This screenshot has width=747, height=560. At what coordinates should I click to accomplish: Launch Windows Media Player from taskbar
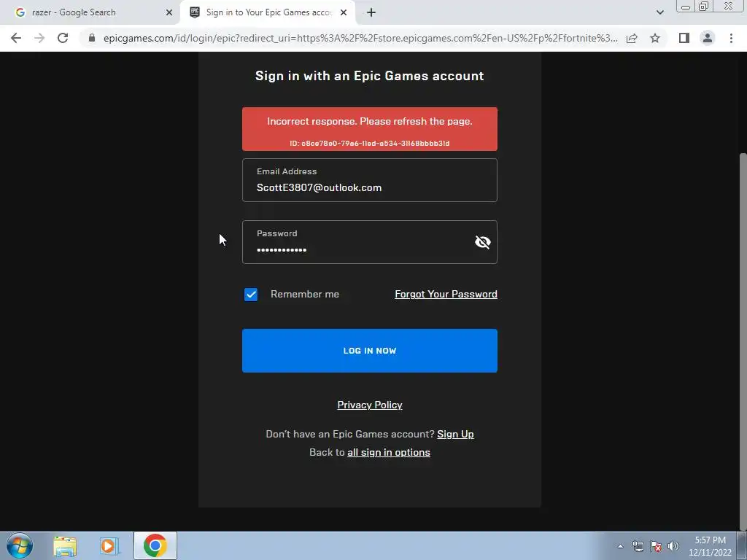click(x=109, y=545)
